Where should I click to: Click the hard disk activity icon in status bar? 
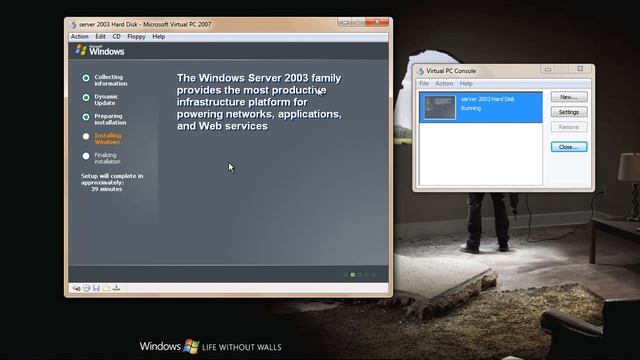click(76, 289)
